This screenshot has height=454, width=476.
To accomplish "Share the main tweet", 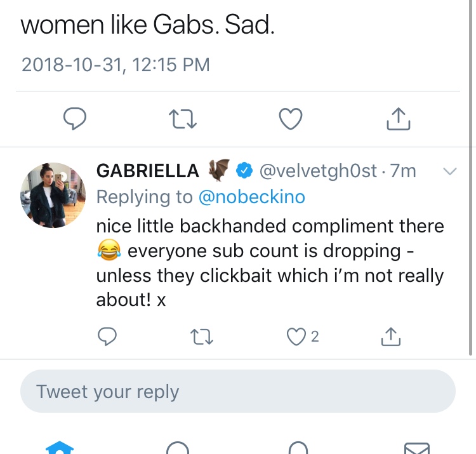I will 397,118.
